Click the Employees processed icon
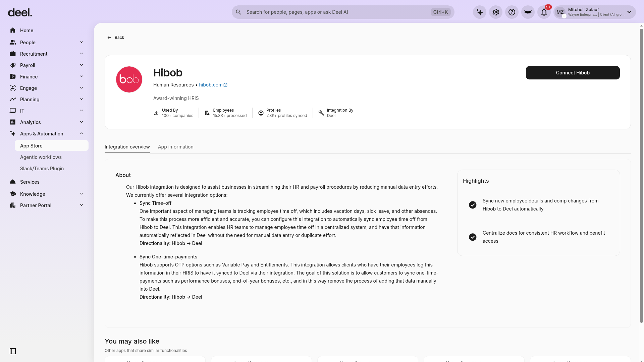 coord(207,113)
